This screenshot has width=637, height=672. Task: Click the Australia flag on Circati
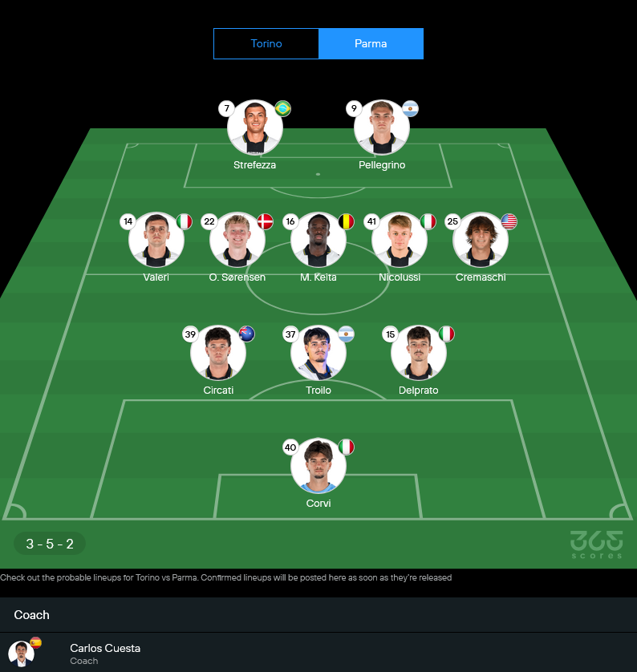click(x=247, y=334)
